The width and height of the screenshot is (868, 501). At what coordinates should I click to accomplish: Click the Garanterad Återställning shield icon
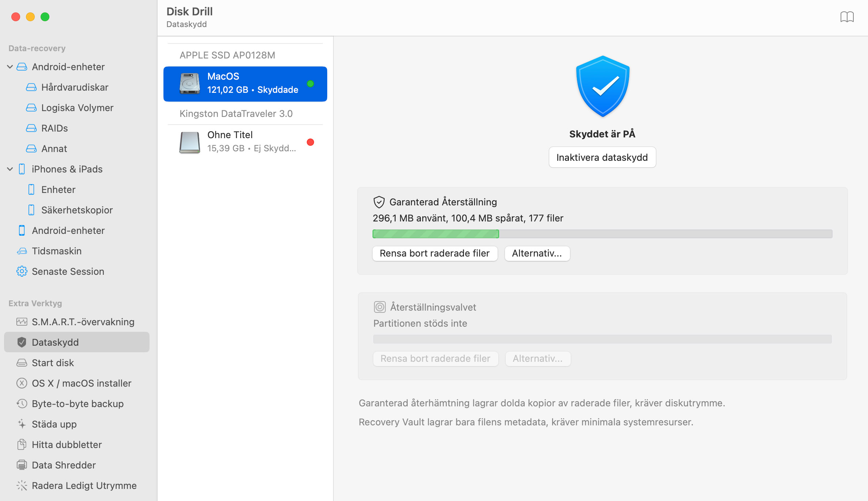pyautogui.click(x=379, y=202)
